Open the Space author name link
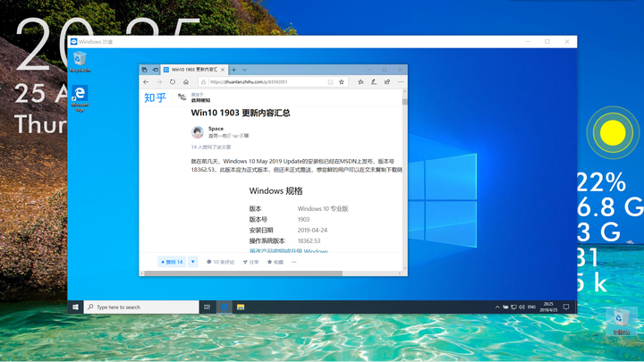Image resolution: width=644 pixels, height=362 pixels. point(216,129)
